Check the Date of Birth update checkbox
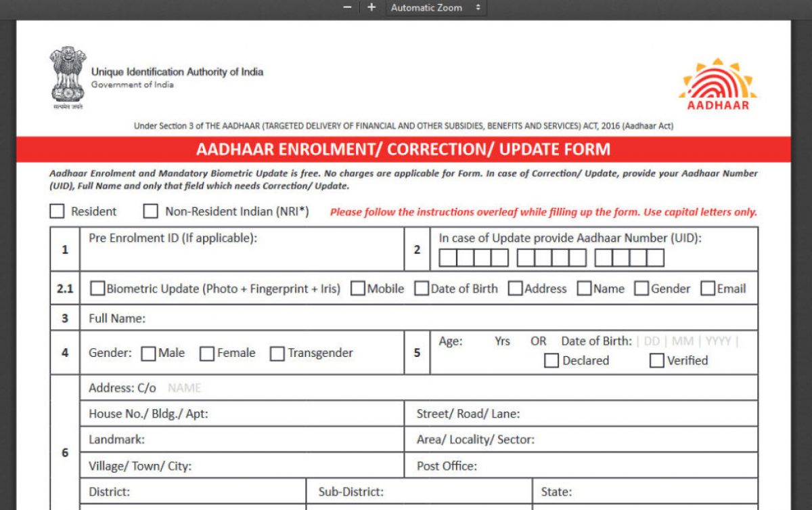The image size is (812, 510). coord(420,288)
